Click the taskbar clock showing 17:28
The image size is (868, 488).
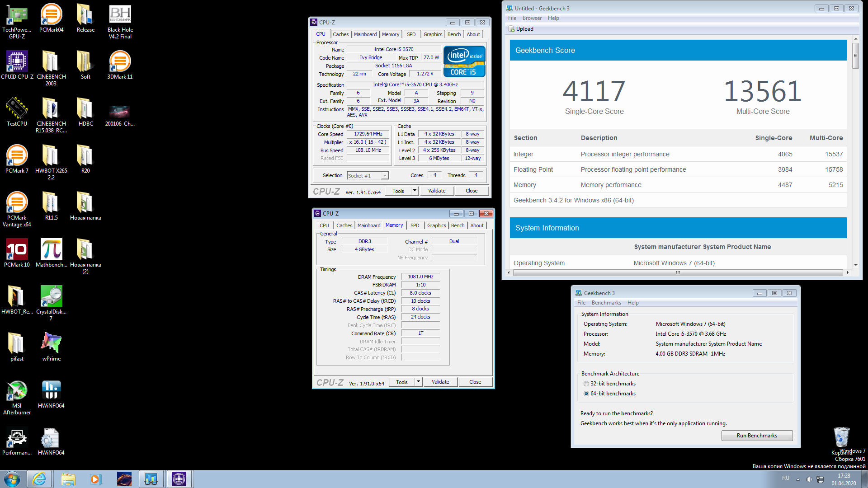click(x=844, y=479)
